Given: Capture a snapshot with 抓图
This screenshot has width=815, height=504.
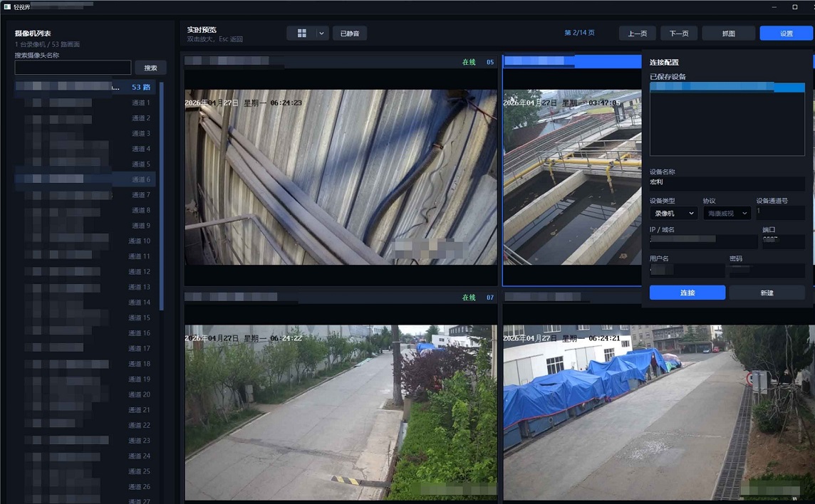Looking at the screenshot, I should pos(729,33).
